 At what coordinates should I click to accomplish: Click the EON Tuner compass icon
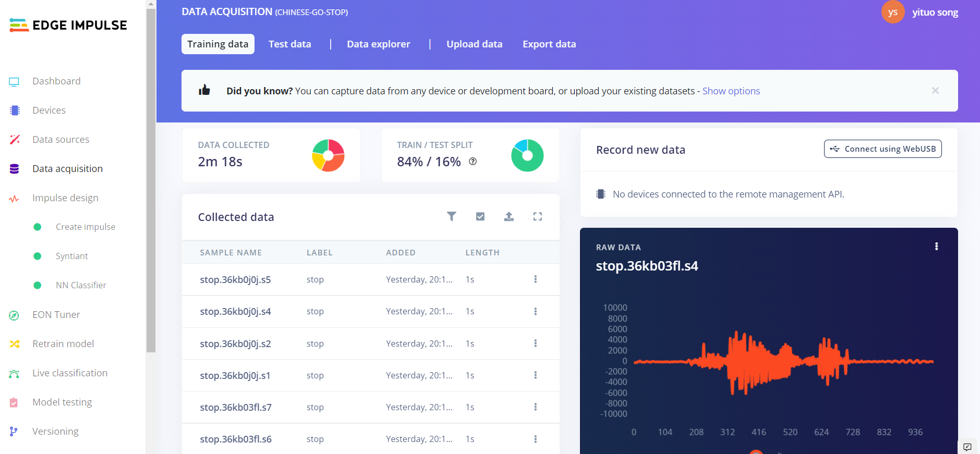[x=14, y=315]
